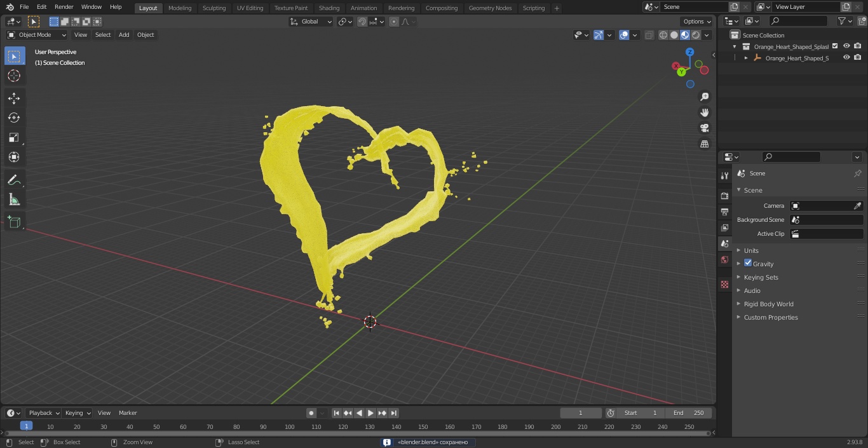Switch perspective/orthographic grid icon
The height and width of the screenshot is (448, 868).
click(704, 144)
